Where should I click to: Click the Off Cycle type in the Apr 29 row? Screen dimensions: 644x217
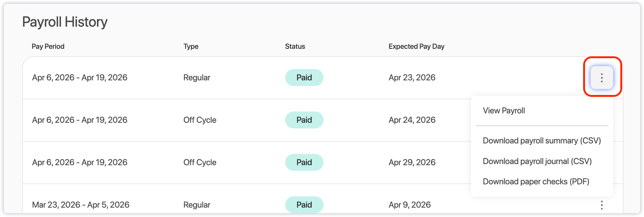click(200, 163)
